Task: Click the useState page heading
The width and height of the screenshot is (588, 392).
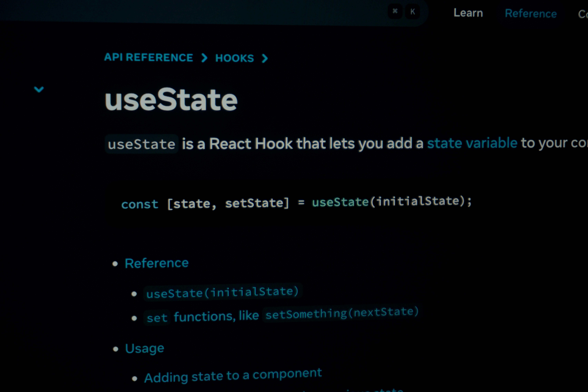Action: (171, 99)
